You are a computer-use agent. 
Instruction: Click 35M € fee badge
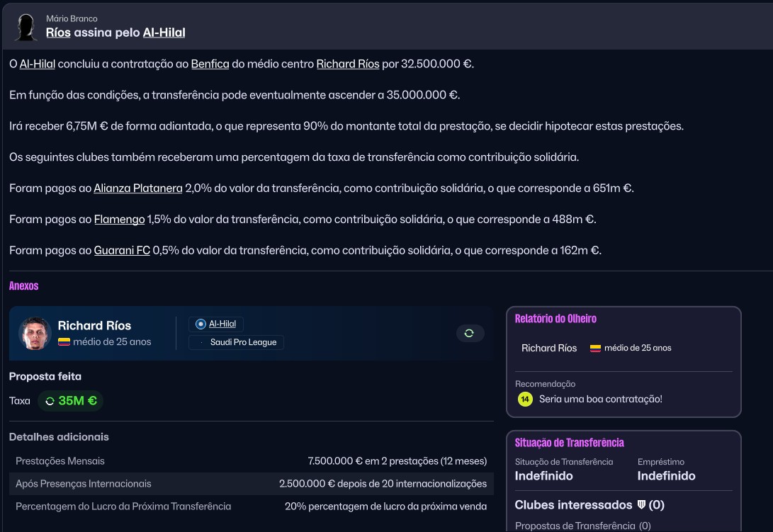(71, 401)
